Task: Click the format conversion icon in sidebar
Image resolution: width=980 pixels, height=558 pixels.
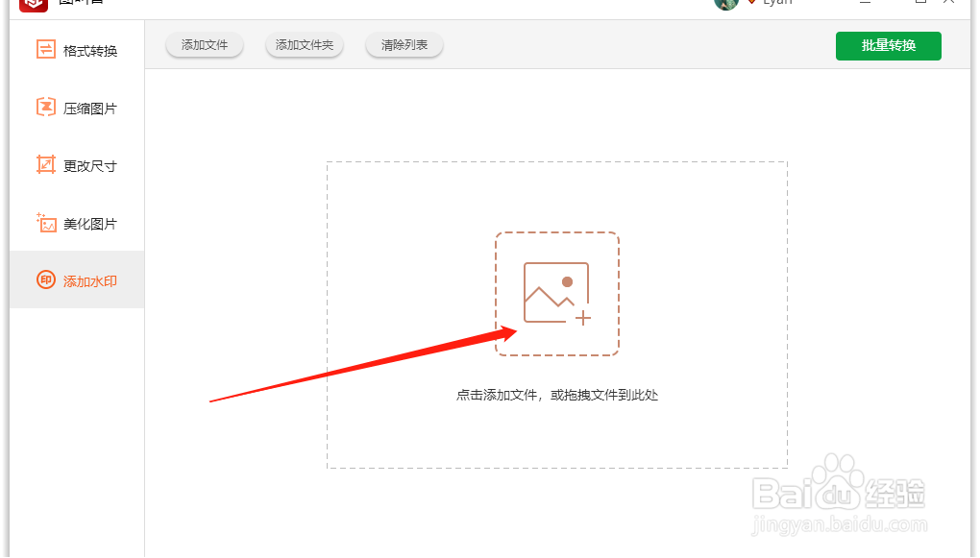Action: [x=45, y=49]
